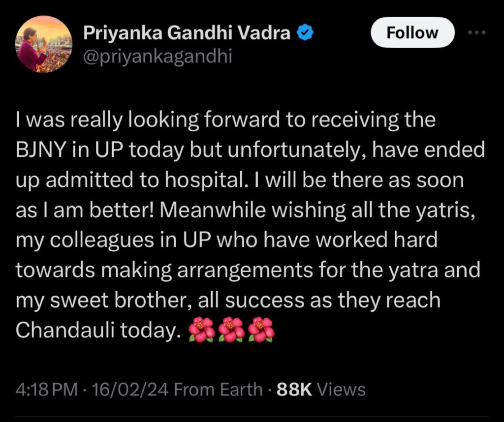Click the From Earth location label
504x422 pixels.
218,389
